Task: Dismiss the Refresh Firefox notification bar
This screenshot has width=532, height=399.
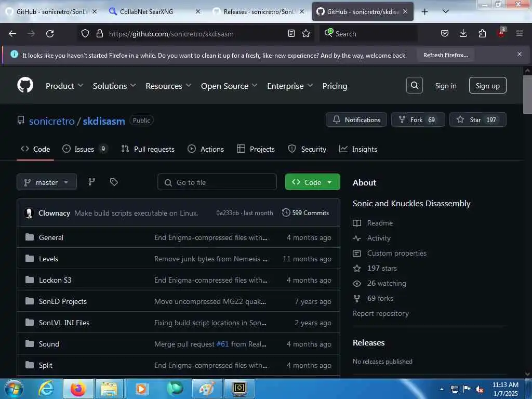Action: point(519,54)
